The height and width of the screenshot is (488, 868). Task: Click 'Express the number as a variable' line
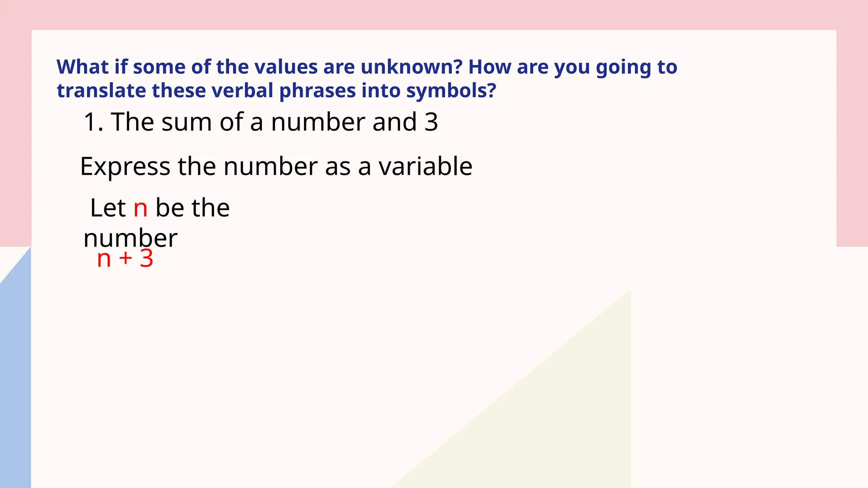click(x=276, y=166)
